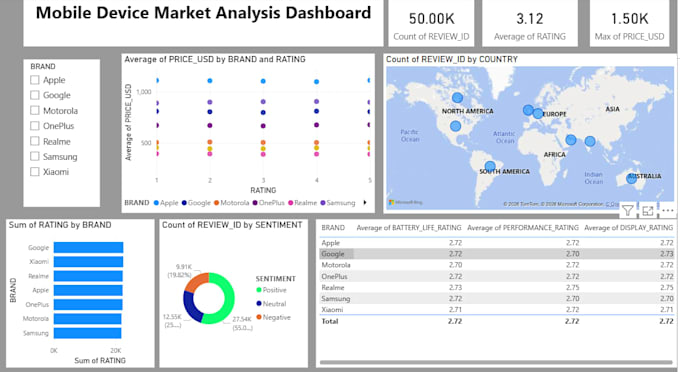Sort by Average of BATTERY_LIFE_RATING header
This screenshot has height=372, width=680.
409,228
